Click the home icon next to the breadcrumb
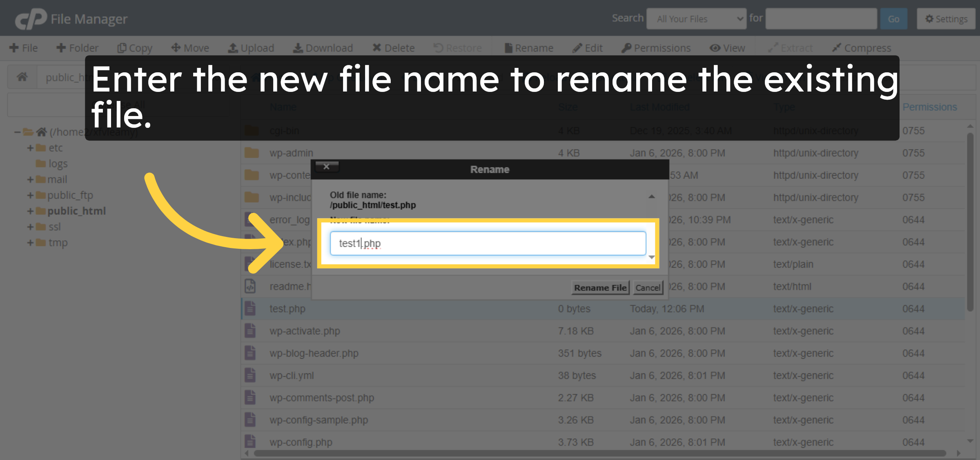Screen dimensions: 980x460 [x=22, y=76]
